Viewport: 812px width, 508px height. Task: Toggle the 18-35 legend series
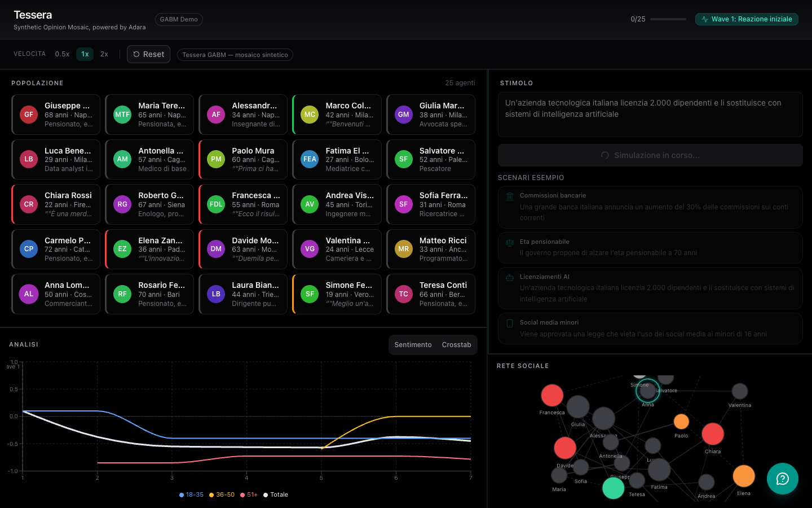[191, 494]
